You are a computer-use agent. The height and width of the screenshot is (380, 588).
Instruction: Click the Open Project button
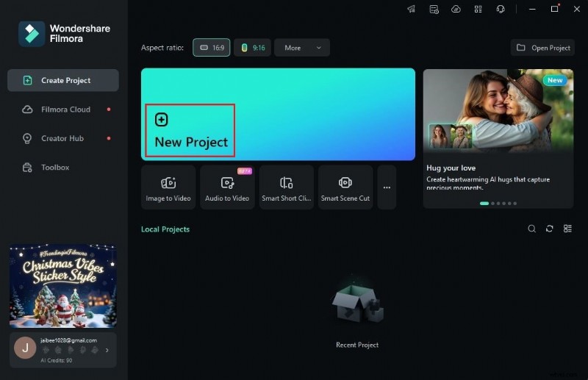(x=542, y=48)
